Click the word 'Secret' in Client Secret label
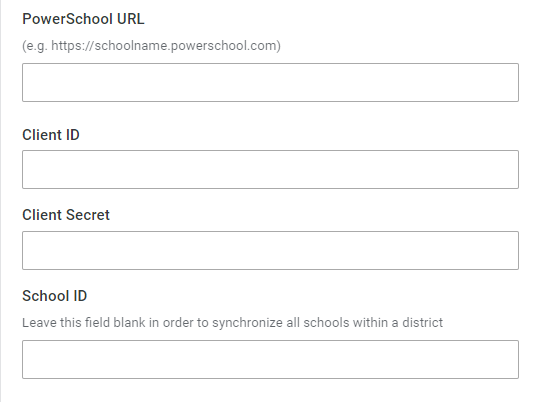 (88, 215)
